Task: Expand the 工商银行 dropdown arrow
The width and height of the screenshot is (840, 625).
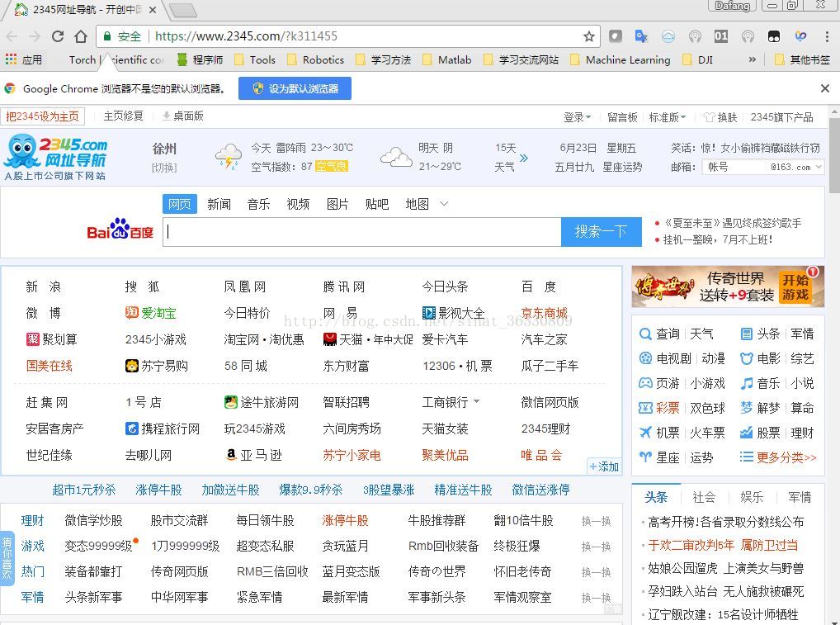Action: 477,401
